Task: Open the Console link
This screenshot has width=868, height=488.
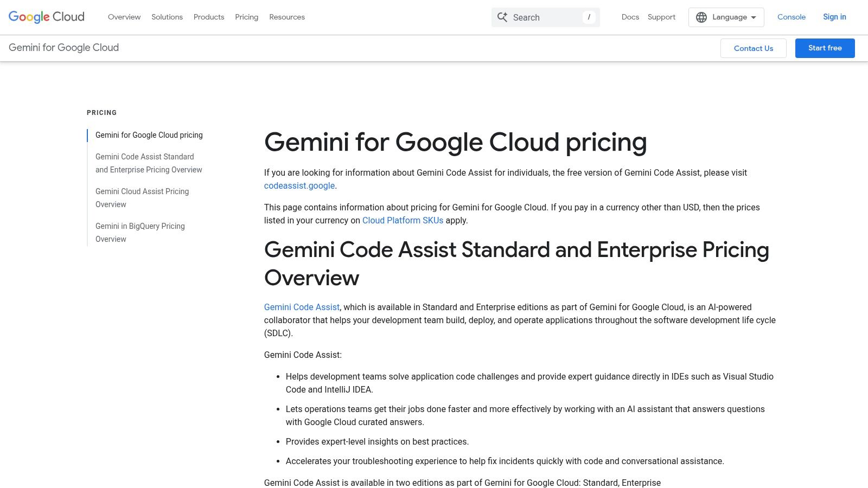Action: [x=791, y=17]
